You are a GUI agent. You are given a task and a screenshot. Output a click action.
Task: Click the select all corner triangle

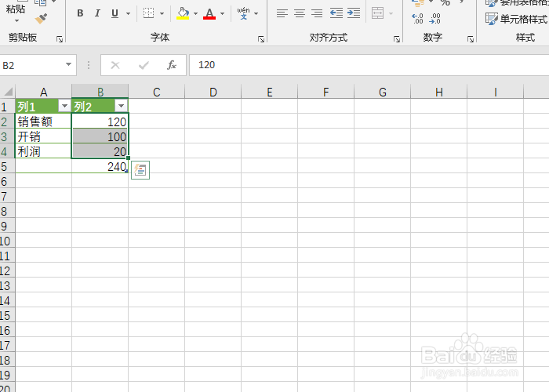click(8, 92)
